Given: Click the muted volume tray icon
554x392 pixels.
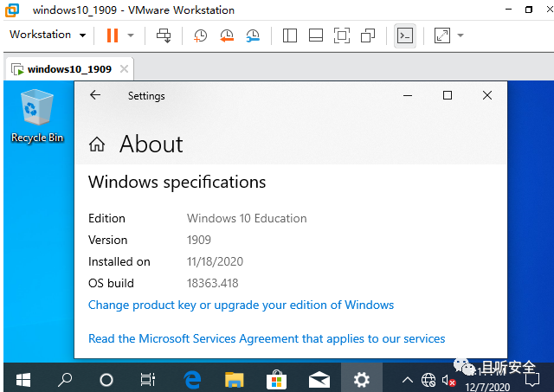Looking at the screenshot, I should (448, 381).
